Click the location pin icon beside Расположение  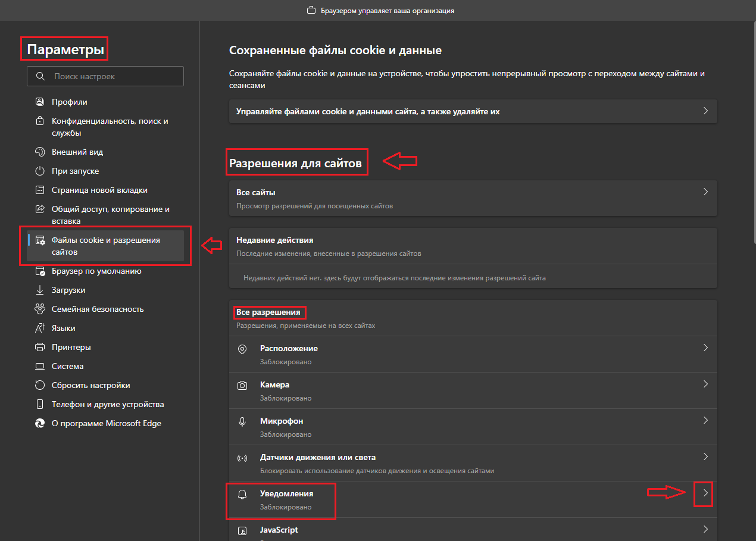click(x=242, y=349)
